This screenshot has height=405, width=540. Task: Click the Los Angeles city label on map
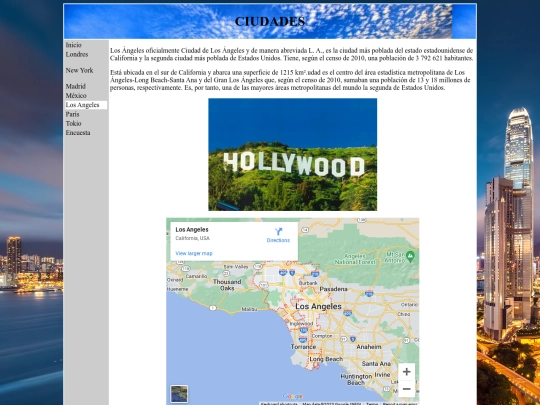coord(319,307)
